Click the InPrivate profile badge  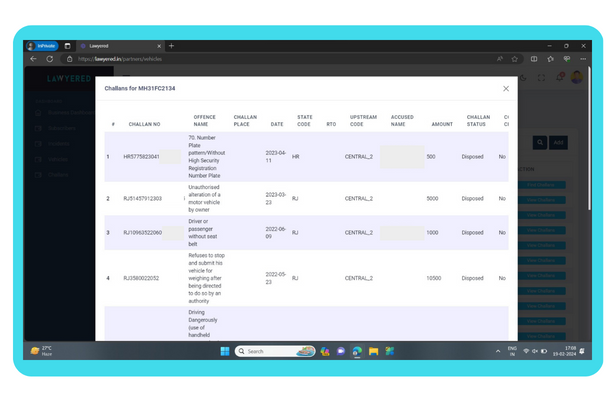[43, 46]
